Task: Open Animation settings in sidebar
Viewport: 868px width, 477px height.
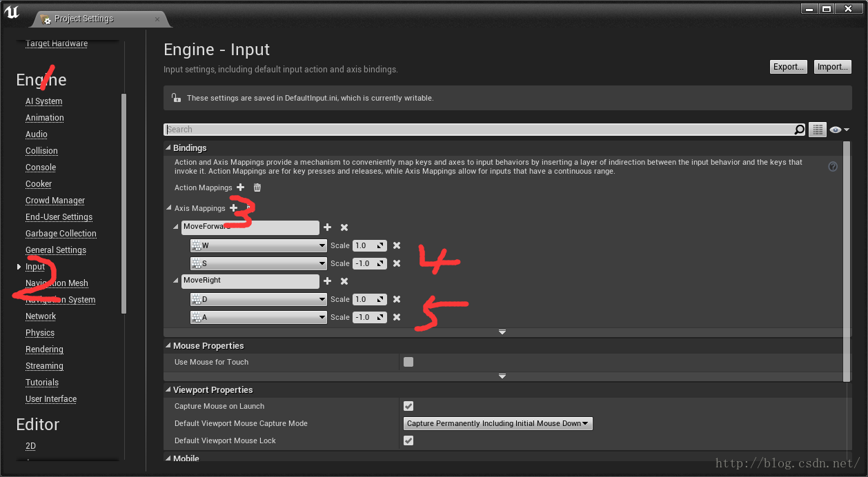Action: click(45, 118)
